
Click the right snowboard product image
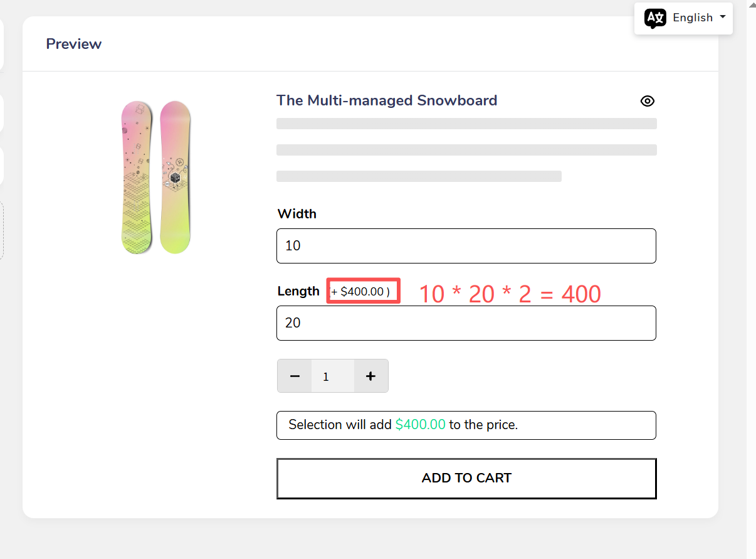pyautogui.click(x=175, y=178)
